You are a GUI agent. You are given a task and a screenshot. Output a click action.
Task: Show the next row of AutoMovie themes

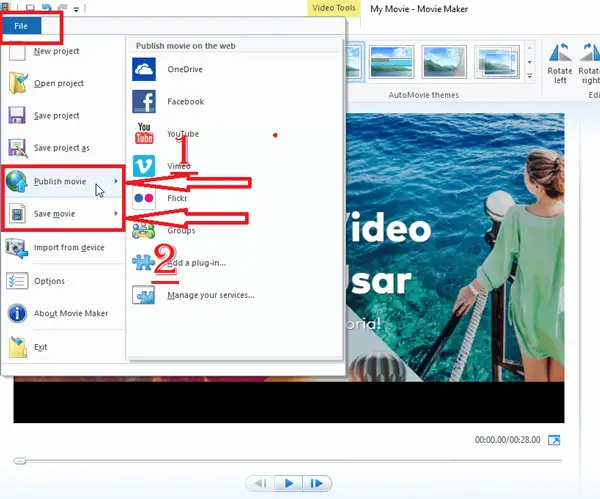click(x=530, y=62)
